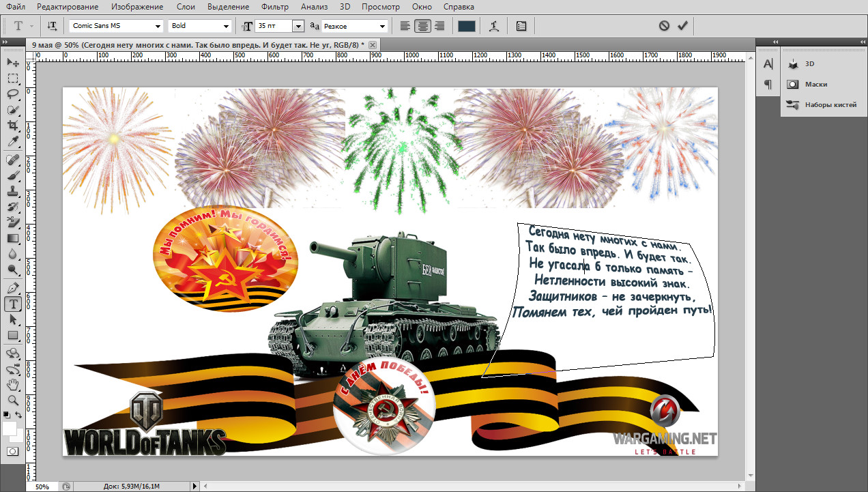Select the 3D Camera Rotate tool
The image size is (868, 492).
click(12, 369)
